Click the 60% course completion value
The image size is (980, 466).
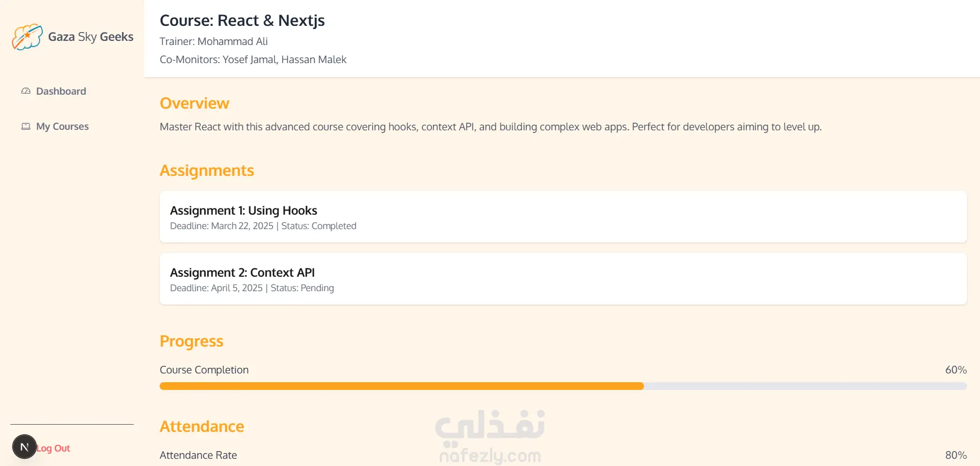(x=956, y=370)
